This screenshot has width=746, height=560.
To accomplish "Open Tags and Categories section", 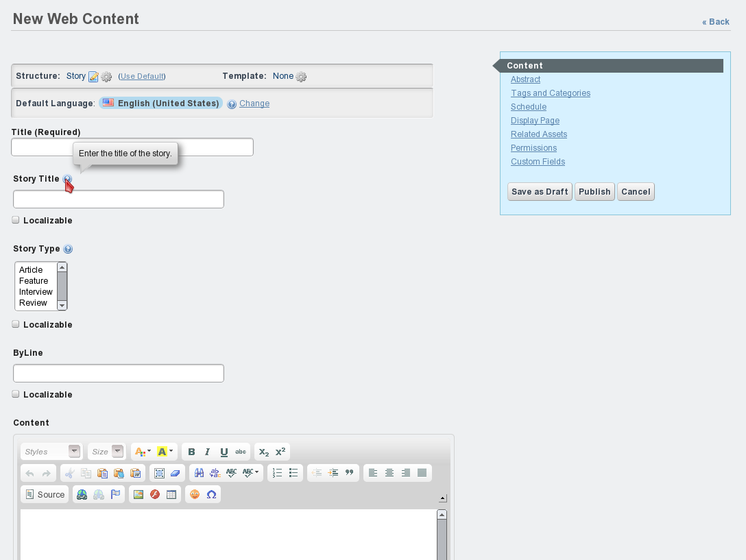I will click(551, 93).
